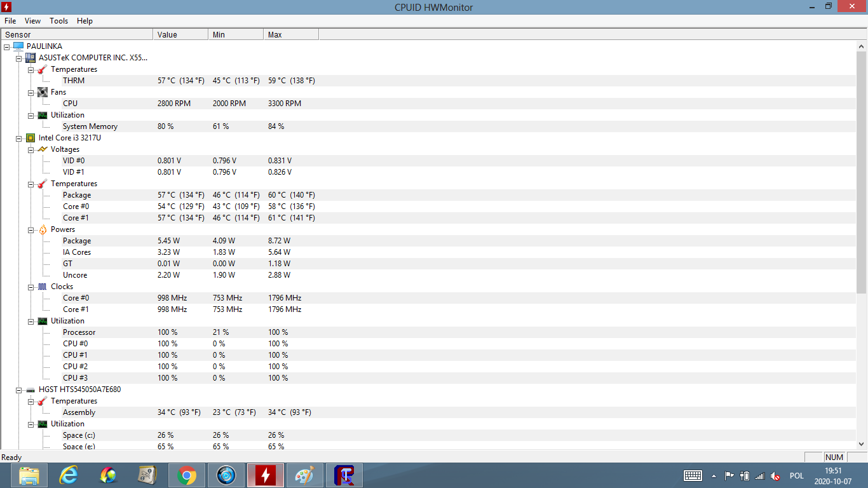Open the View menu

pyautogui.click(x=33, y=21)
